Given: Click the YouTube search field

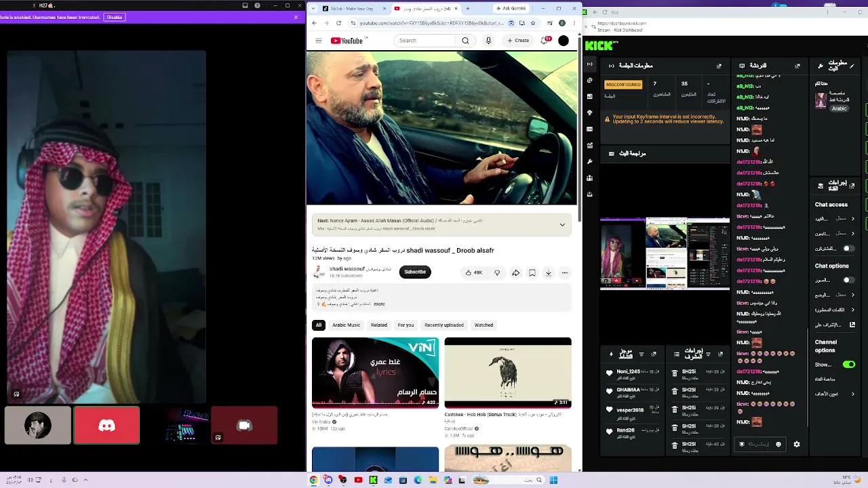Looking at the screenshot, I should (x=425, y=41).
